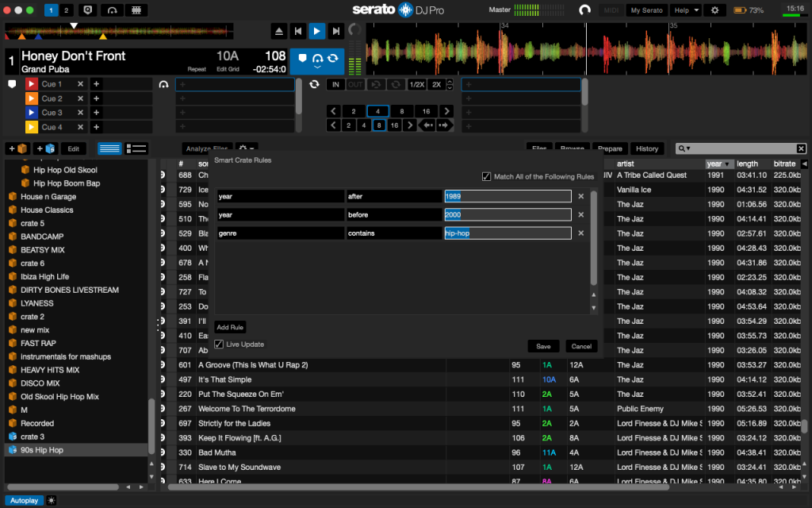812x508 pixels.
Task: Set loop IN point
Action: click(x=335, y=84)
